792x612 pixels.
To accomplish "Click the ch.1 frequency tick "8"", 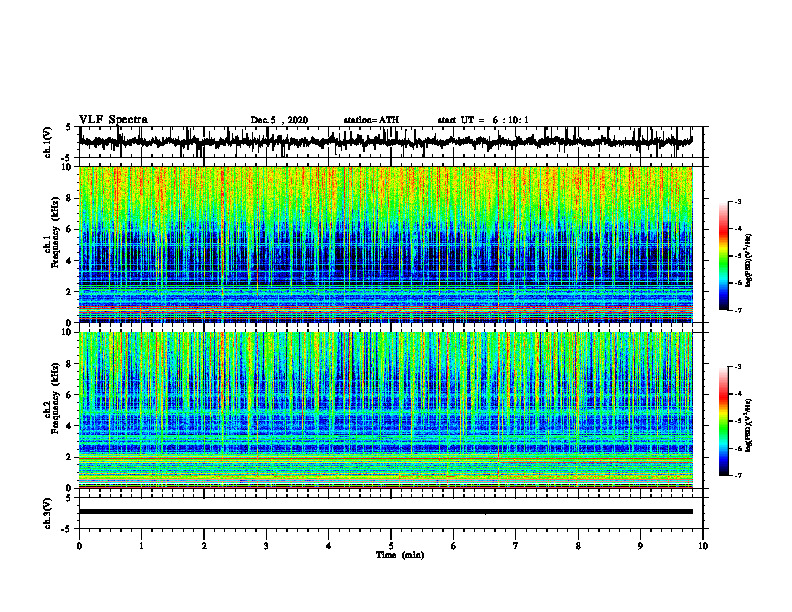I will 69,198.
